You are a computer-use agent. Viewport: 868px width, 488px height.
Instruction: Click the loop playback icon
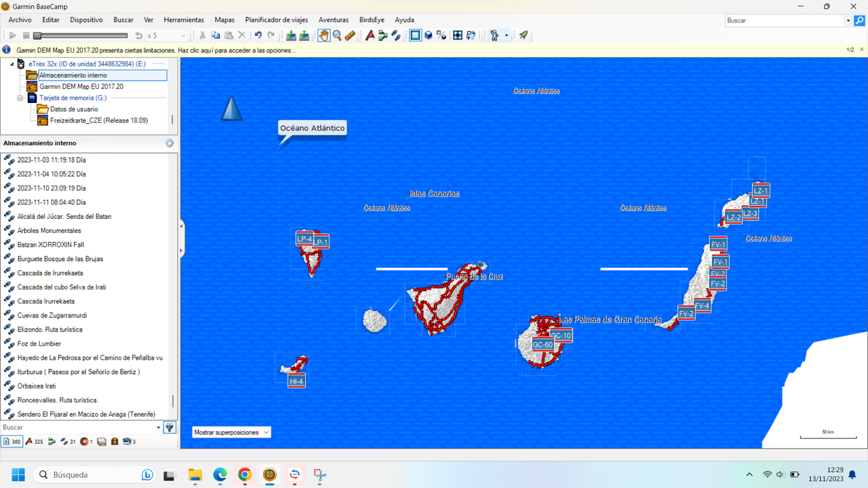pos(139,35)
